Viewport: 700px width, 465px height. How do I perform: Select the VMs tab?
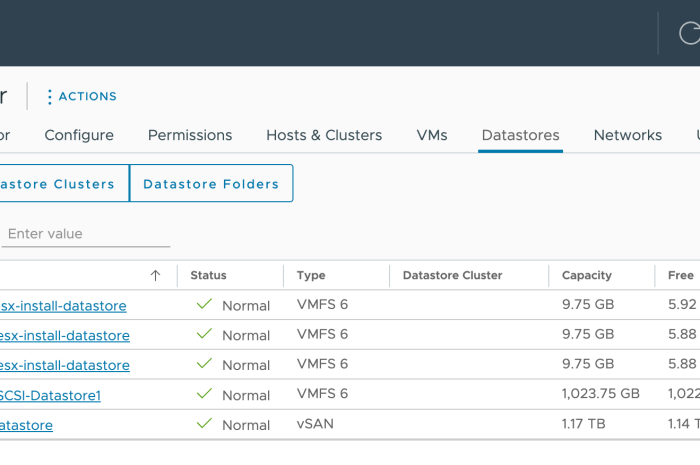click(432, 135)
